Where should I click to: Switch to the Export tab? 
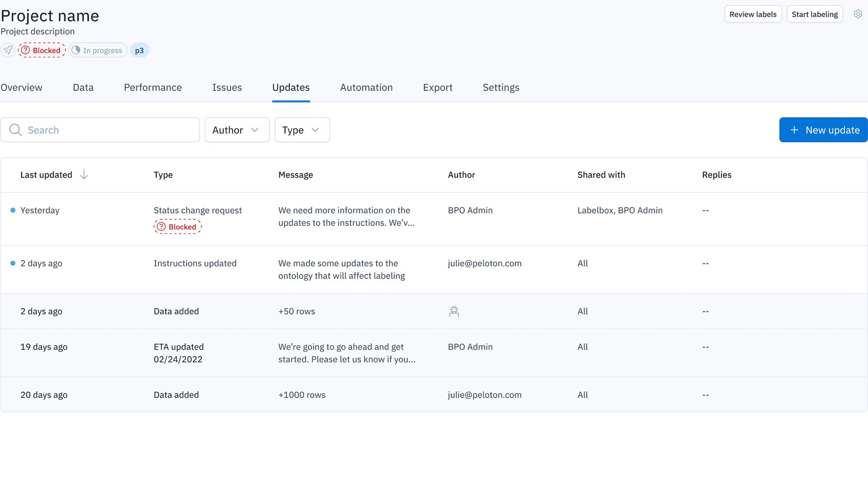click(437, 88)
